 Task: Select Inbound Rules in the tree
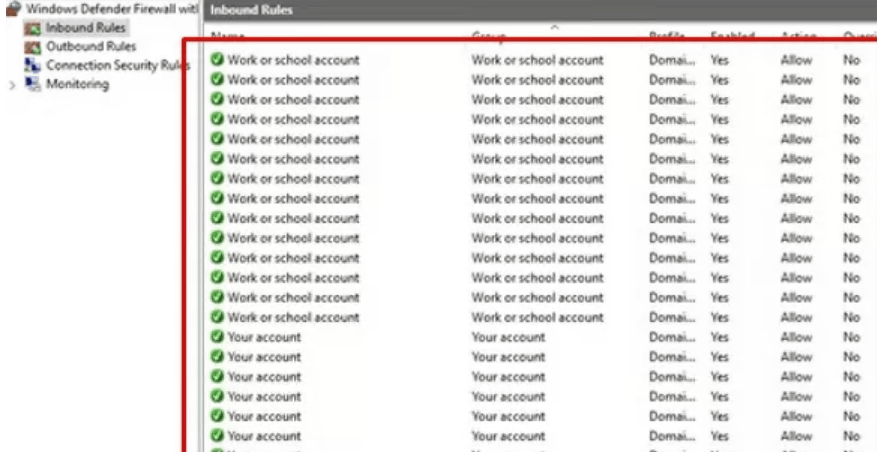[x=86, y=27]
